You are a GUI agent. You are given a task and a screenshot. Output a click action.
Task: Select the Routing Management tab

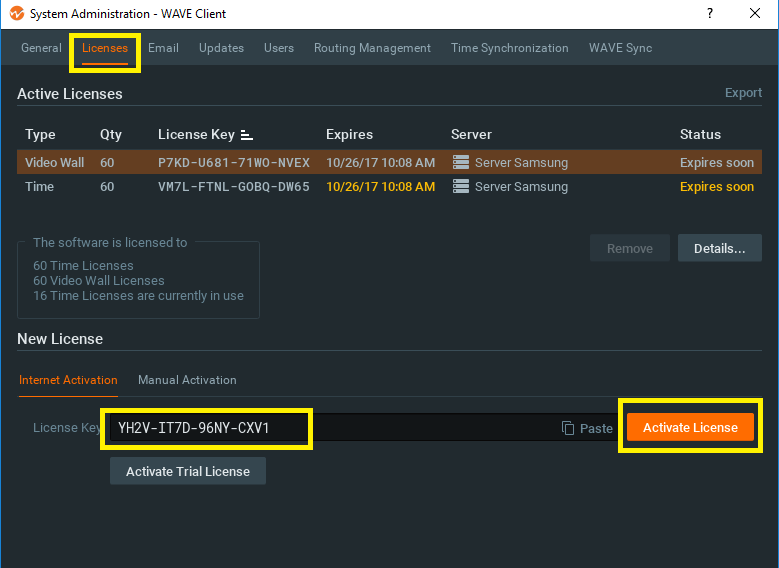coord(373,48)
